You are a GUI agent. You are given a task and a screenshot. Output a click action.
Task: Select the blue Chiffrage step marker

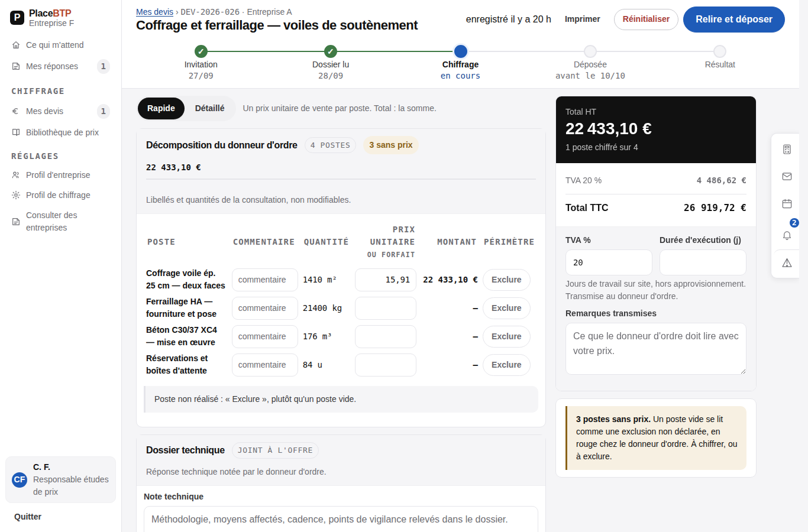(x=461, y=51)
